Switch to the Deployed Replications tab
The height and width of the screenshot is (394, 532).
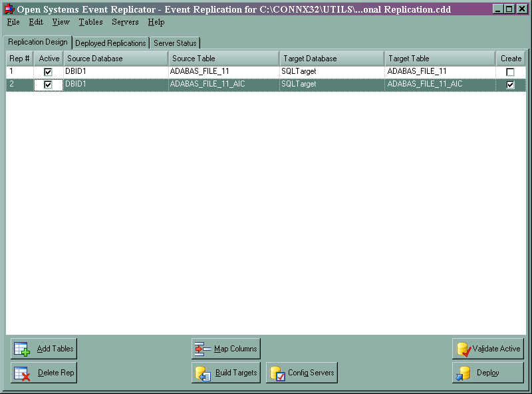click(110, 42)
